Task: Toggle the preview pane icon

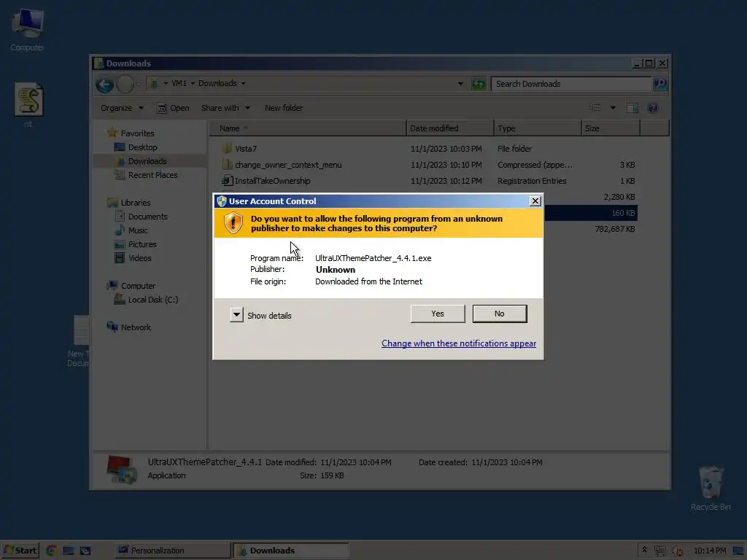Action: [x=632, y=108]
